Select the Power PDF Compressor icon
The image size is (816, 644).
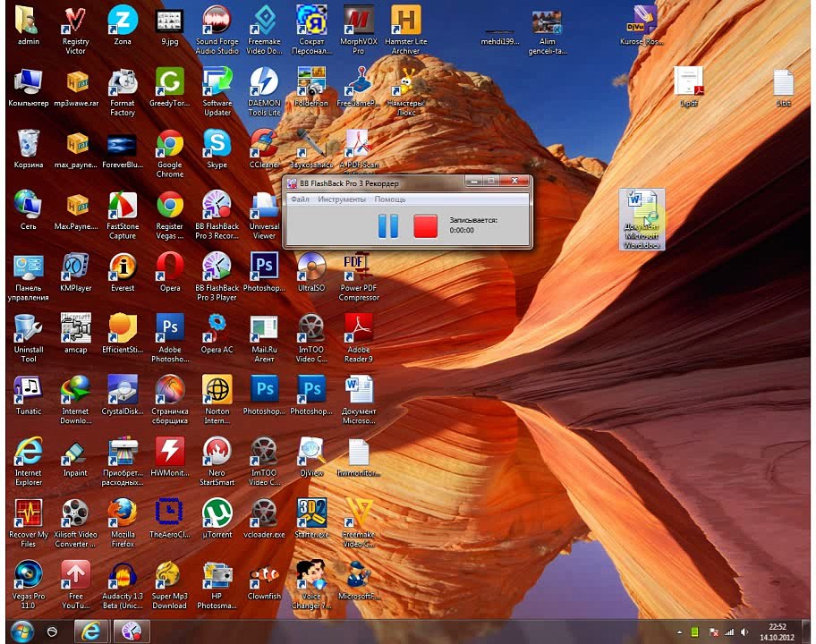click(x=359, y=278)
